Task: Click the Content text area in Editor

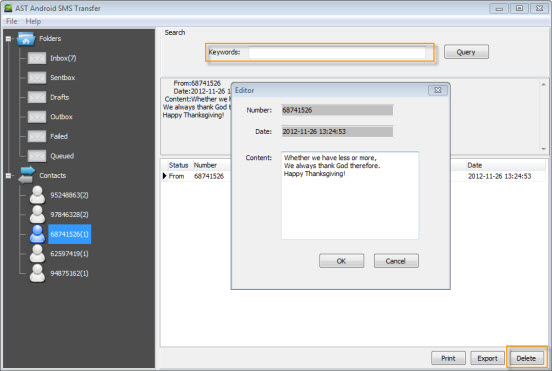Action: pos(350,195)
